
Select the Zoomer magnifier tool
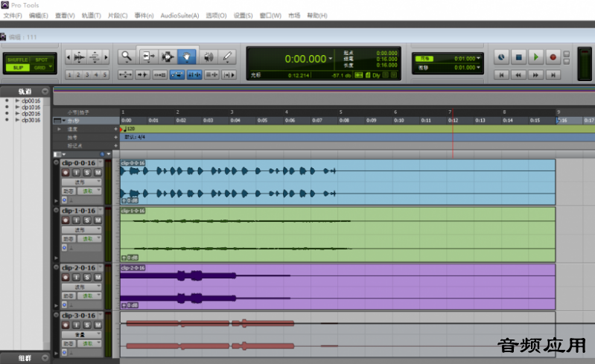[127, 57]
